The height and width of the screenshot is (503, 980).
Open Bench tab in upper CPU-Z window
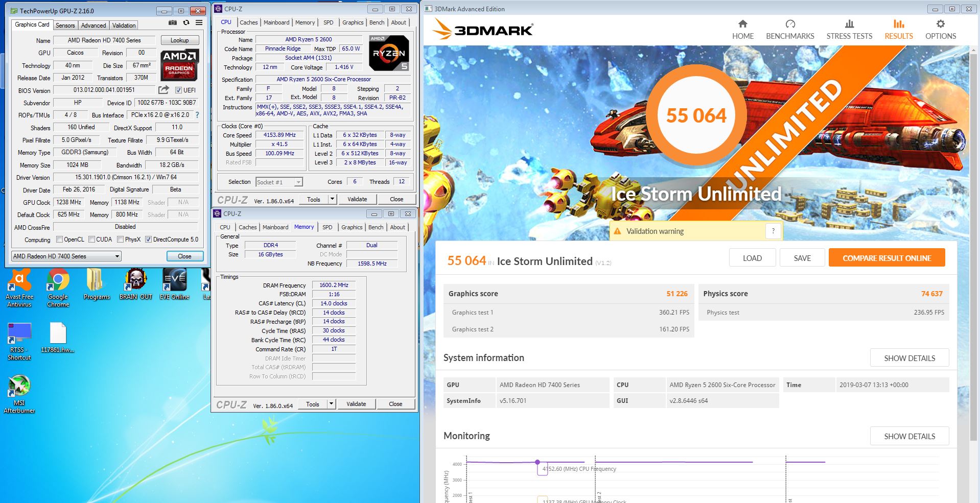click(x=377, y=22)
